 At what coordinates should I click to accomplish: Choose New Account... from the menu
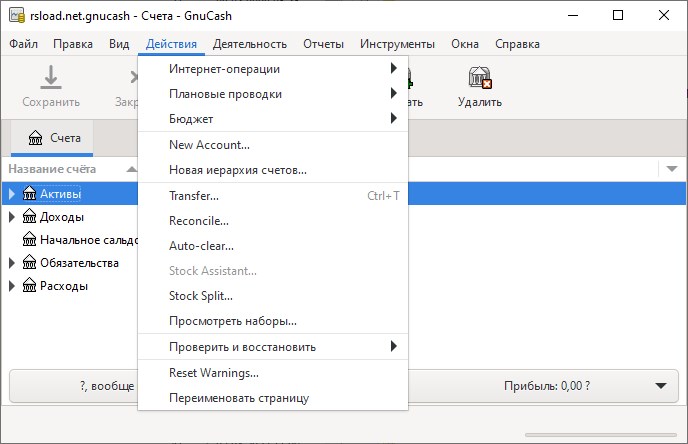pos(209,145)
